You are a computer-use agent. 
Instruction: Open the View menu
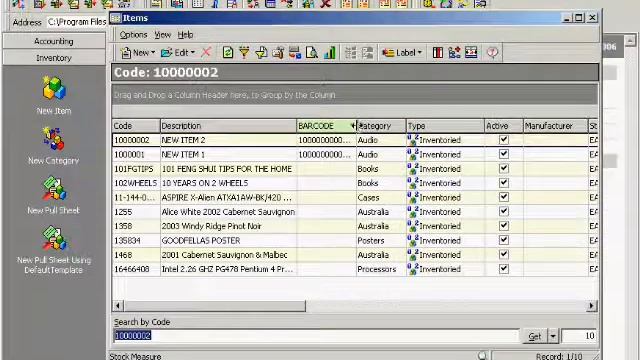(162, 35)
